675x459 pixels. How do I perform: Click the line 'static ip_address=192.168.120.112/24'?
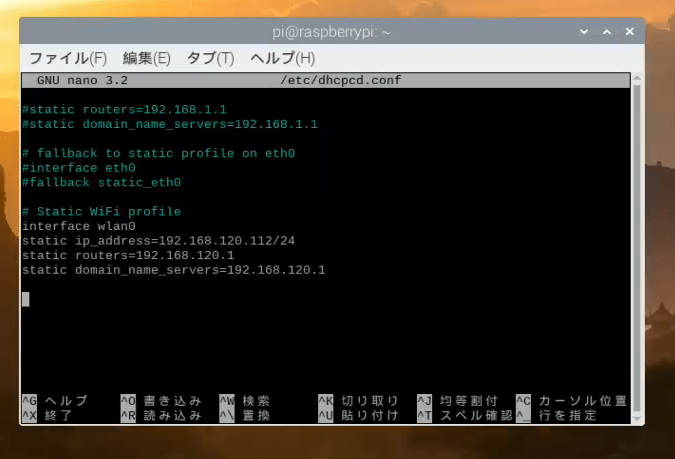[x=158, y=241]
